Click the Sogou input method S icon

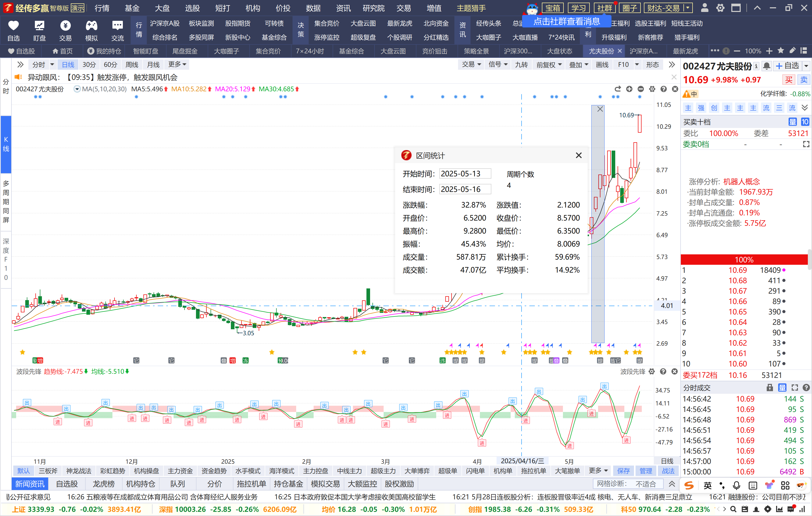coord(689,485)
